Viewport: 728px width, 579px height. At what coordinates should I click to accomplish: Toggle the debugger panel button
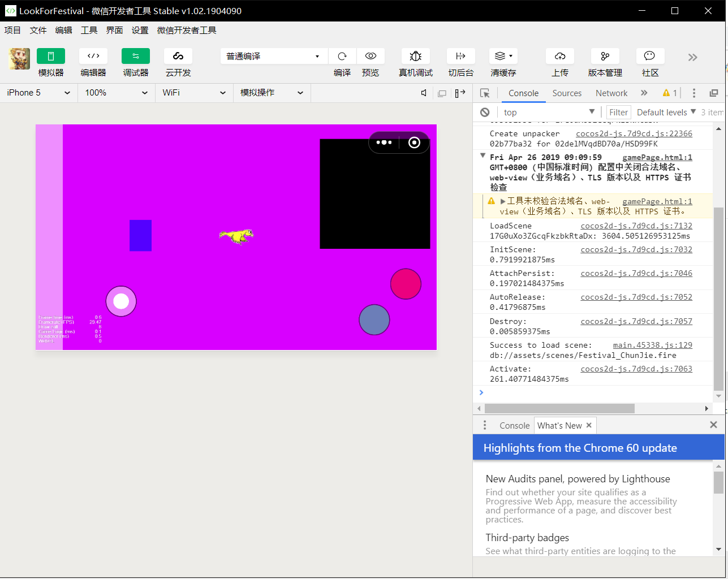(136, 56)
